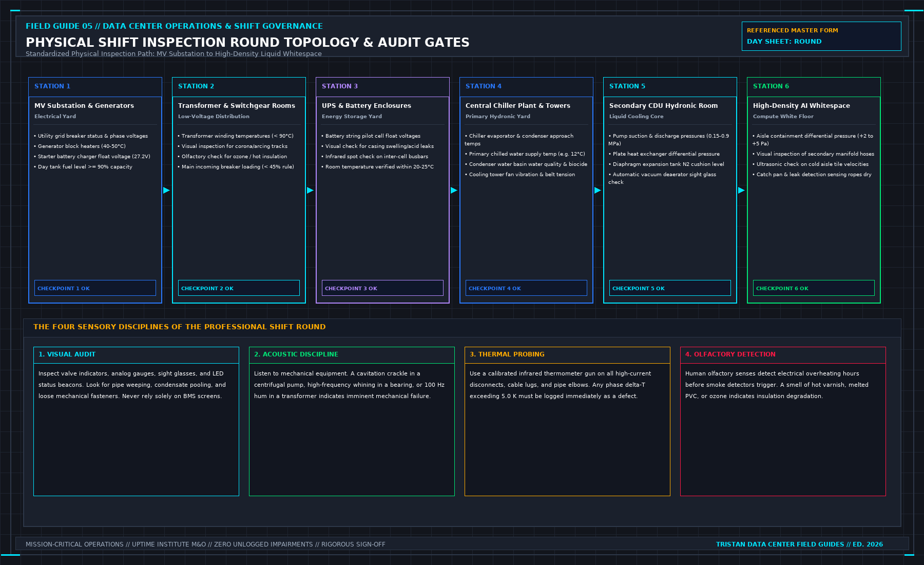Click the CHECKPOINT 1 OK box

tap(95, 288)
